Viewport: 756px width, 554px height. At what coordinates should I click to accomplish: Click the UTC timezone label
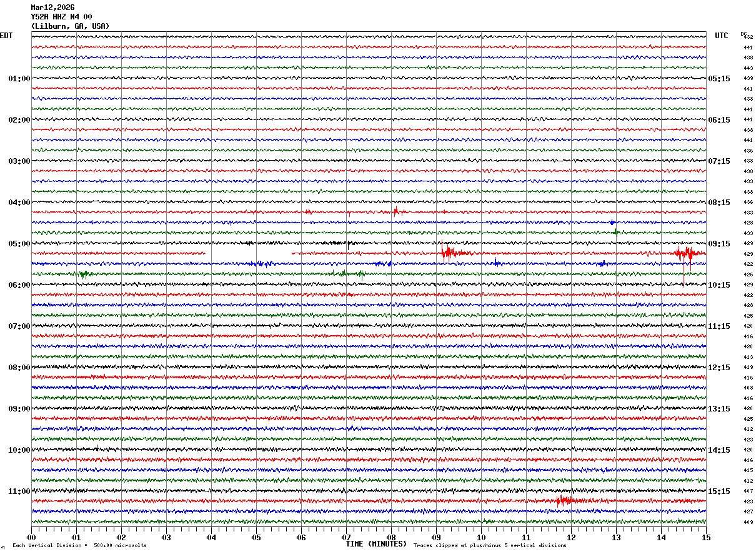coord(721,36)
